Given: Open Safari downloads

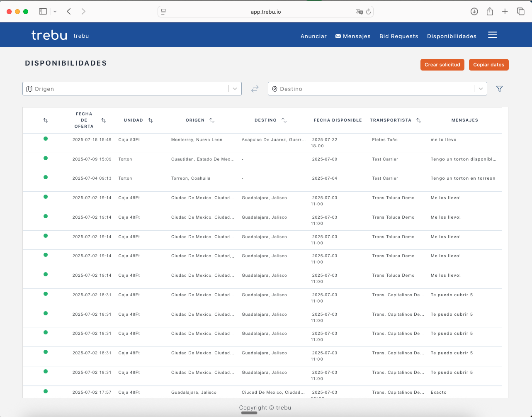Looking at the screenshot, I should 474,12.
